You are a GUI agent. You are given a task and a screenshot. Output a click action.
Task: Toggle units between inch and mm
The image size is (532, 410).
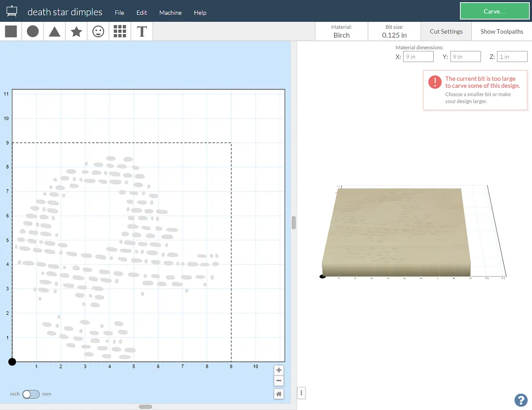31,394
